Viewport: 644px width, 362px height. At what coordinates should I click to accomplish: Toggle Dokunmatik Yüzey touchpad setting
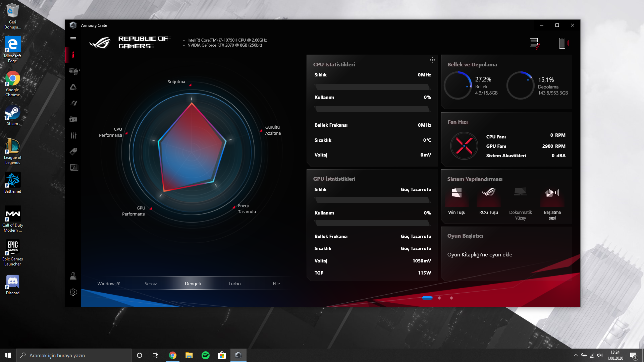pyautogui.click(x=520, y=197)
